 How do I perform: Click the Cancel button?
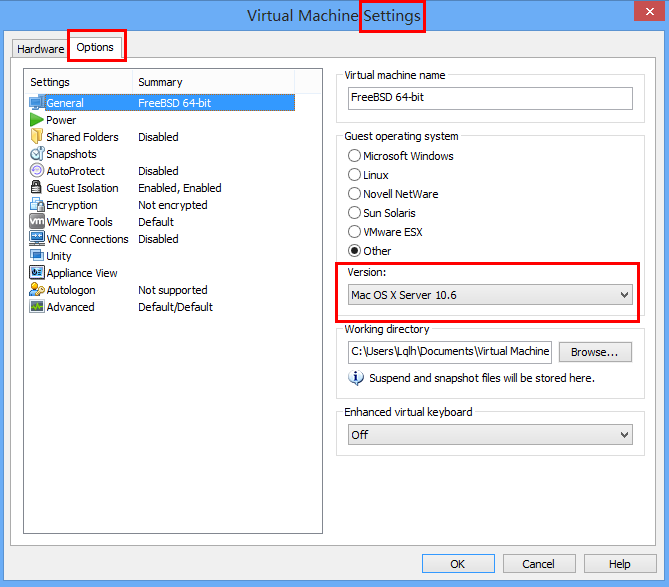pyautogui.click(x=539, y=564)
